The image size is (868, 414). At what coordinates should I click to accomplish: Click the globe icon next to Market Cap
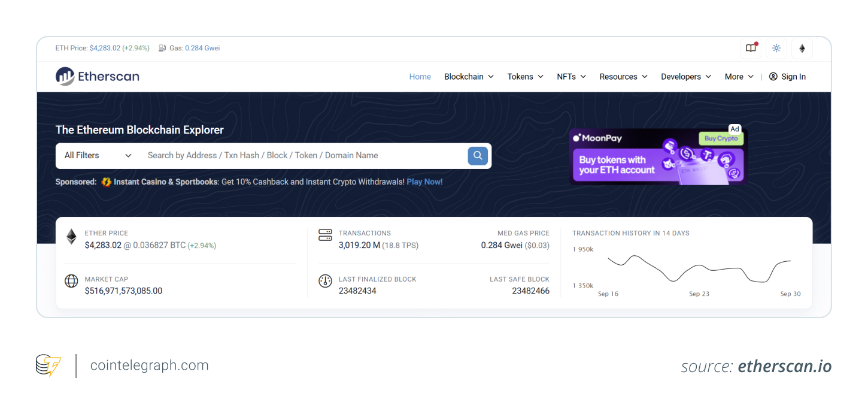coord(71,281)
